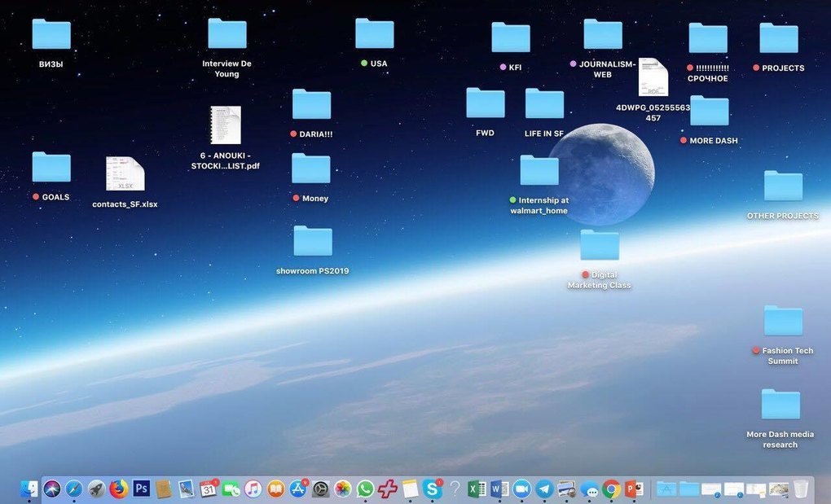Open Skype from the Dock

[433, 489]
